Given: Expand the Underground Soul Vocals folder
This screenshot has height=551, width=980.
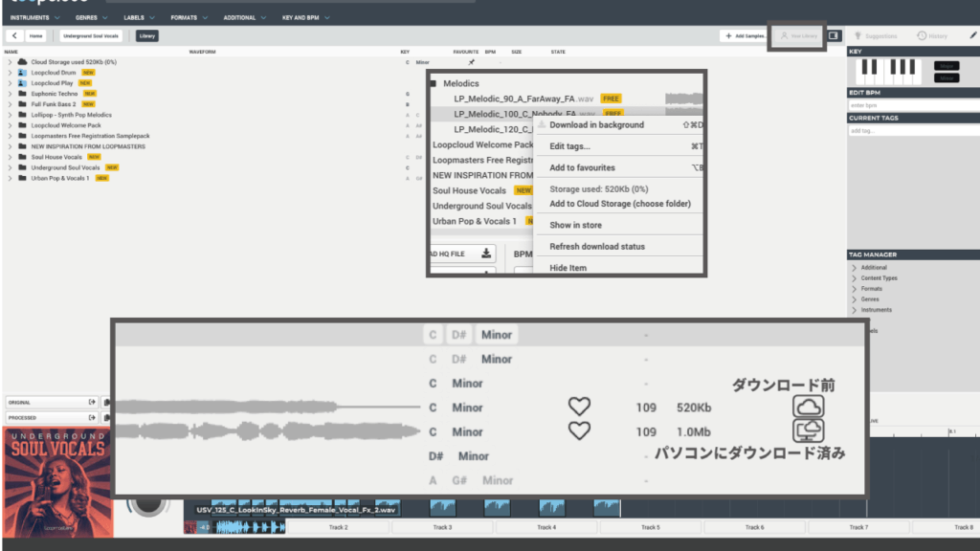Looking at the screenshot, I should 10,167.
